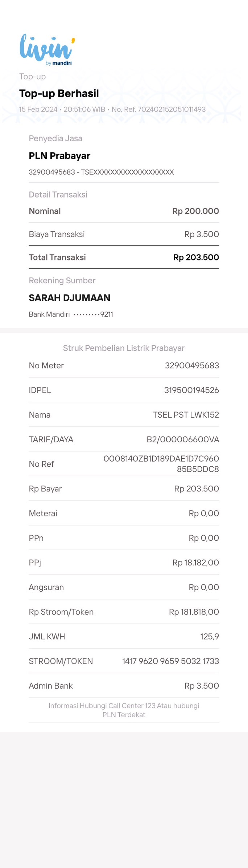Image resolution: width=248 pixels, height=868 pixels.
Task: Click the reference number 702402152051011493
Action: (x=171, y=109)
